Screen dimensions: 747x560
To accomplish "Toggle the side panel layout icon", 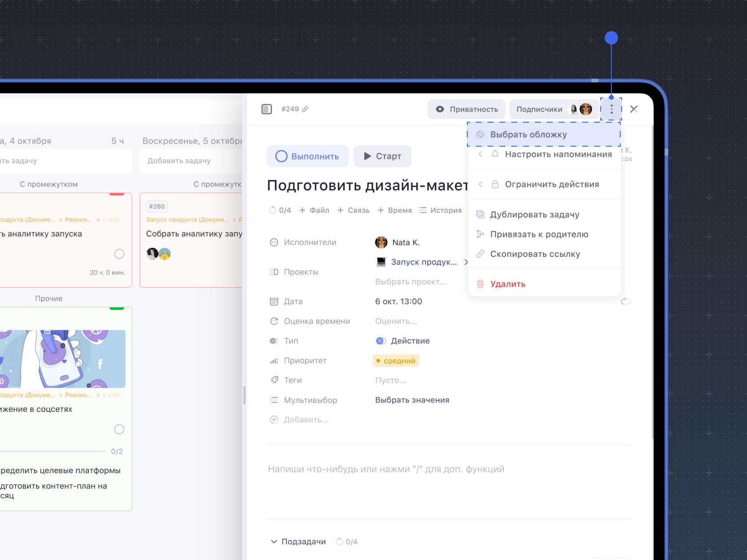I will tap(266, 109).
